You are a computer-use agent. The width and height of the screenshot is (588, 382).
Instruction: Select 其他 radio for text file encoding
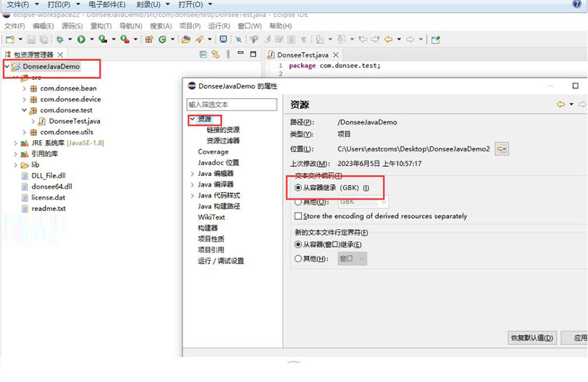pos(298,201)
